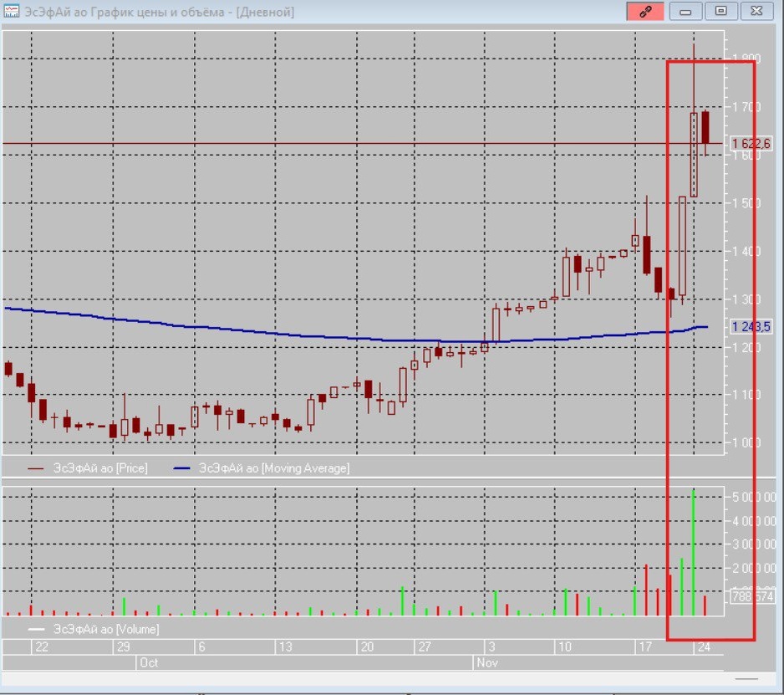This screenshot has width=784, height=695.
Task: Click the current price label 1 622,6
Action: pos(751,144)
